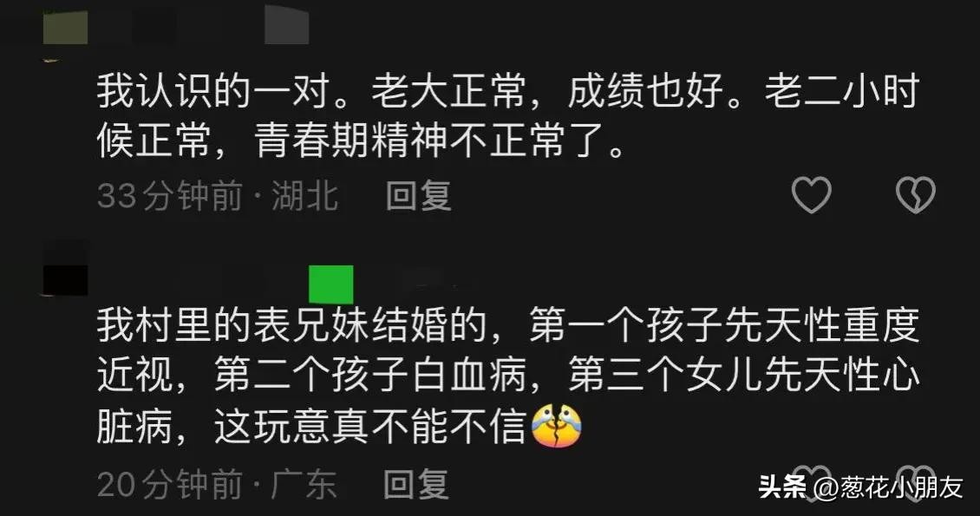Viewport: 980px width, 516px height.
Task: Like the Guangdong comment with heart icon
Action: coord(811,482)
